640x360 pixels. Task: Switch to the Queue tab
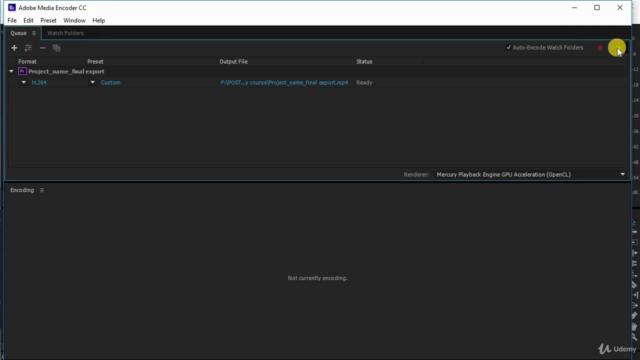tap(18, 33)
